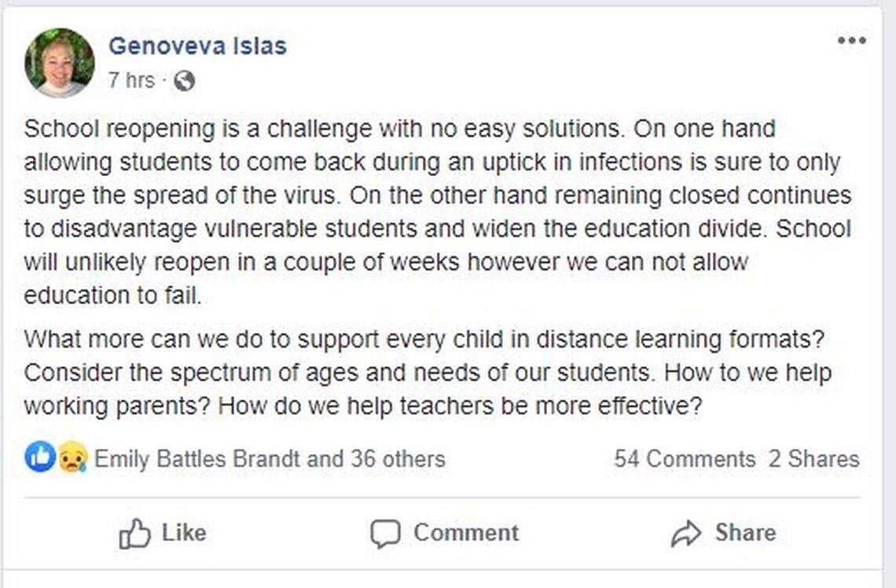The width and height of the screenshot is (896, 588).
Task: Click the speech bubble Comment icon
Action: click(387, 533)
